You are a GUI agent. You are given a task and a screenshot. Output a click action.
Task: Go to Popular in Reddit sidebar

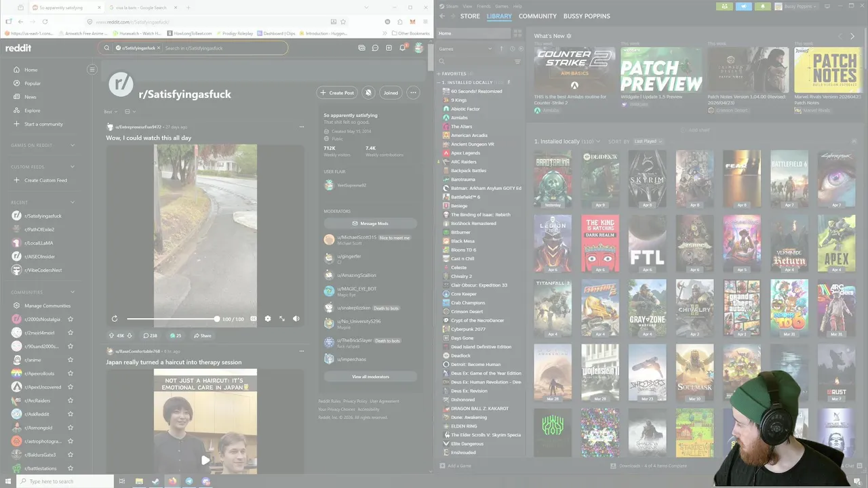point(32,83)
